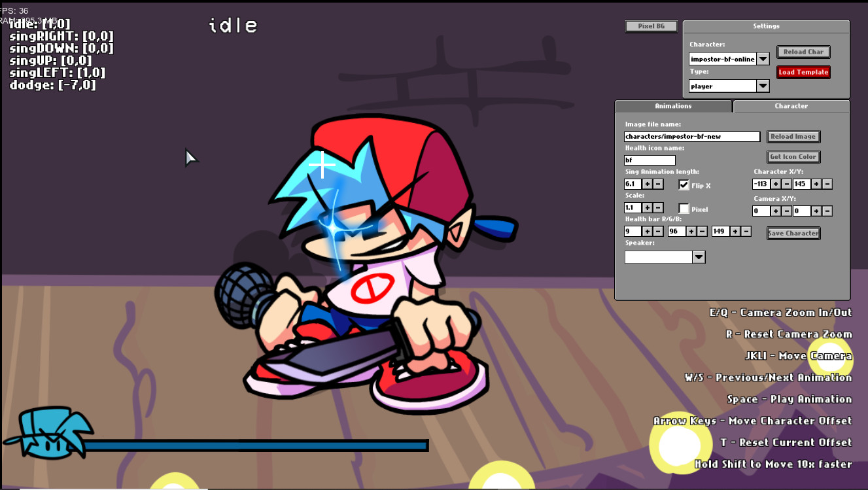Increase Character Y position
Screen dimensions: 868x490
[816, 184]
